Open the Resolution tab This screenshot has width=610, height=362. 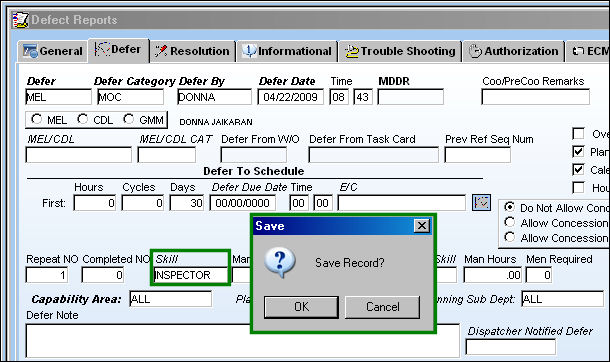(193, 51)
